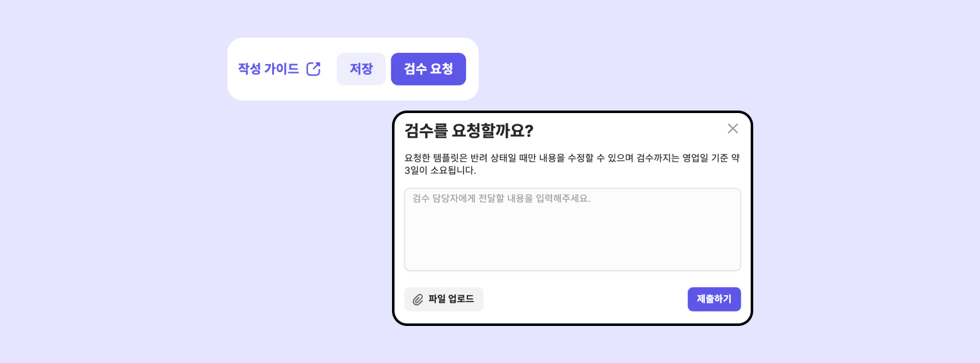The height and width of the screenshot is (363, 980).
Task: Click the word 요청 on the purple toolbar button
Action: pyautogui.click(x=440, y=69)
